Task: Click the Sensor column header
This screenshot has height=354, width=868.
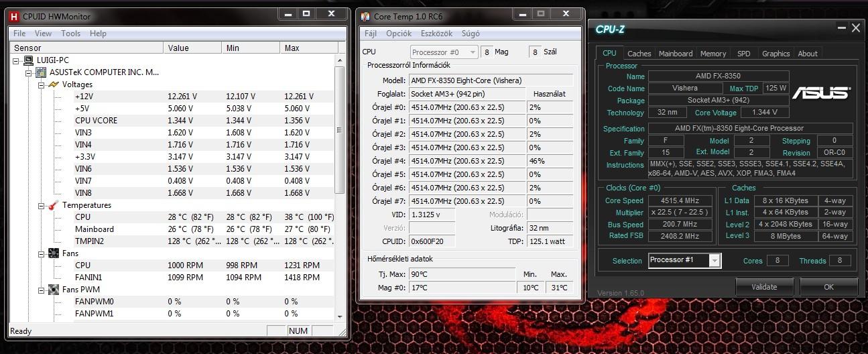Action: coord(86,48)
